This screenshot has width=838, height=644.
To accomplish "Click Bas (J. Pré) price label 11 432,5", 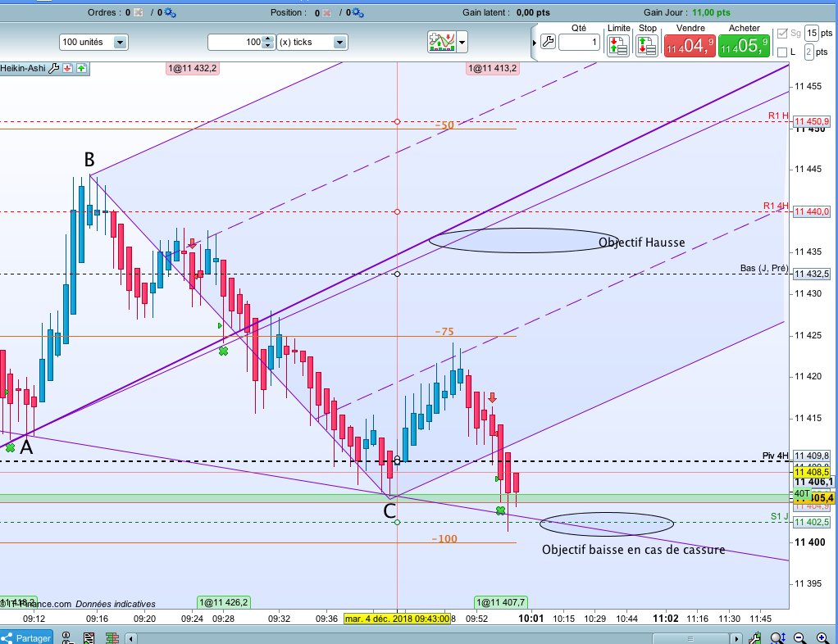I will pyautogui.click(x=812, y=274).
